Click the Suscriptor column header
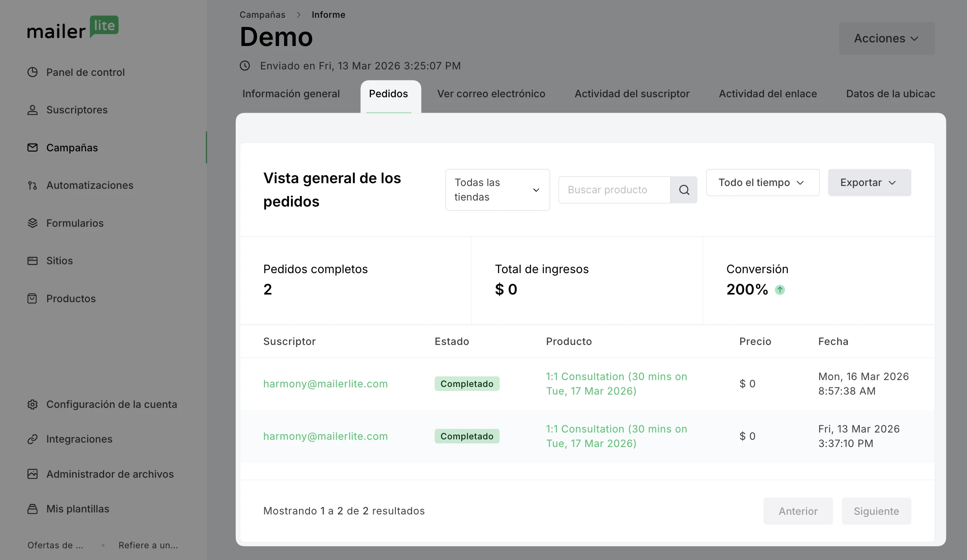The image size is (967, 560). (289, 341)
